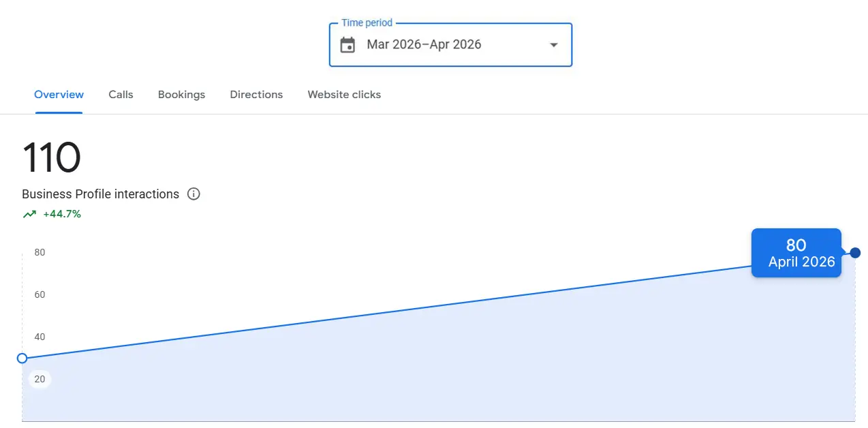This screenshot has width=868, height=428.
Task: Click the 80 gridline label on chart axis
Action: point(40,252)
